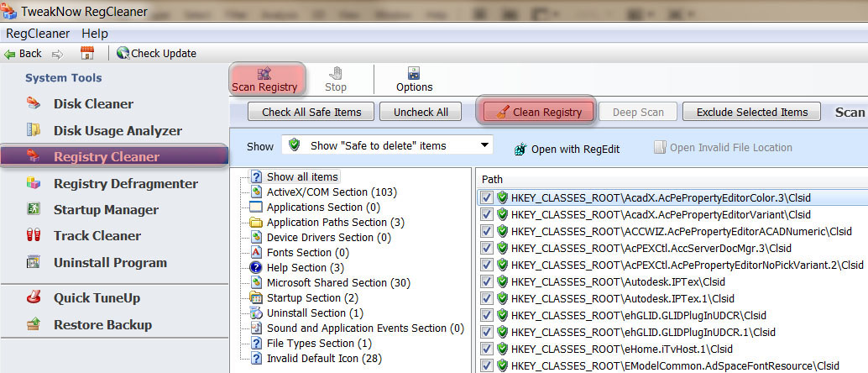Open Uninstall Program tool

tap(110, 263)
